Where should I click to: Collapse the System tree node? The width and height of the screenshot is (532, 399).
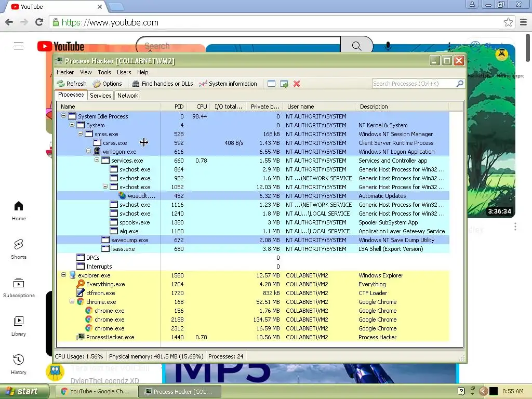(72, 125)
